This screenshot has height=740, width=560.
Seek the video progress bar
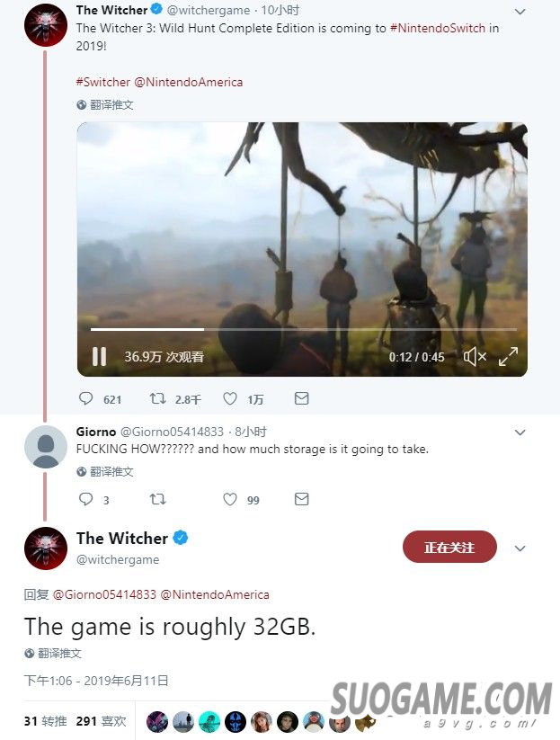pyautogui.click(x=303, y=329)
